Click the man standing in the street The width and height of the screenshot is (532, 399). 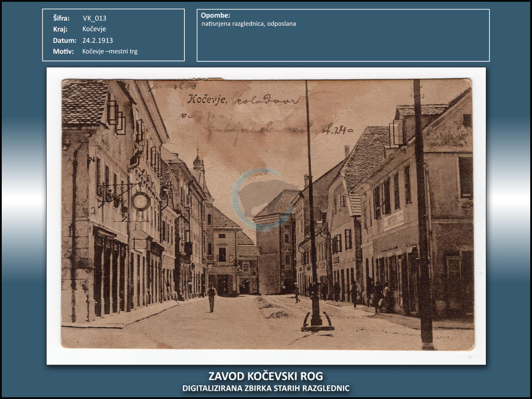click(x=212, y=298)
